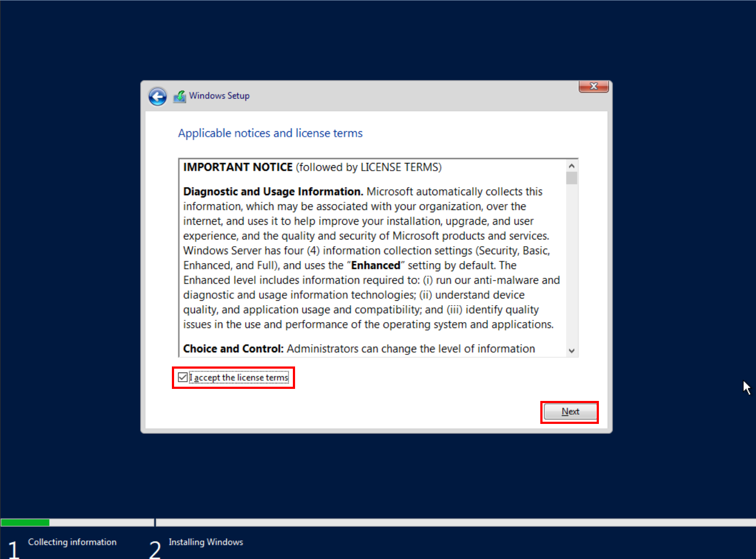Click the 'Choice and Control' paragraph heading
Image resolution: width=756 pixels, height=559 pixels.
[233, 349]
